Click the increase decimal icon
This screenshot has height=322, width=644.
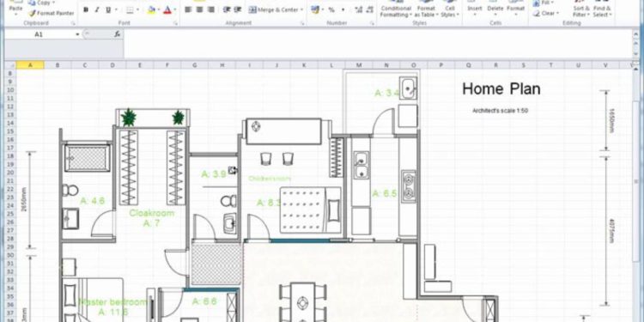[x=358, y=9]
